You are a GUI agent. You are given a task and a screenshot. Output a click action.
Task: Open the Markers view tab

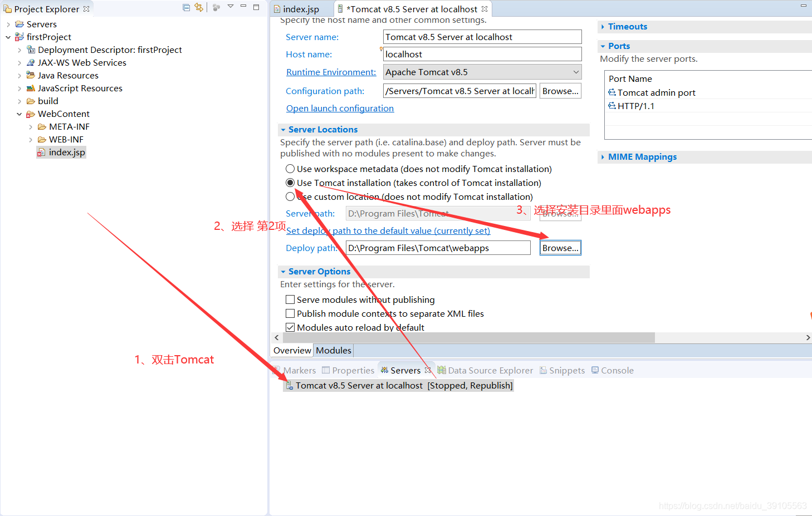coord(294,371)
